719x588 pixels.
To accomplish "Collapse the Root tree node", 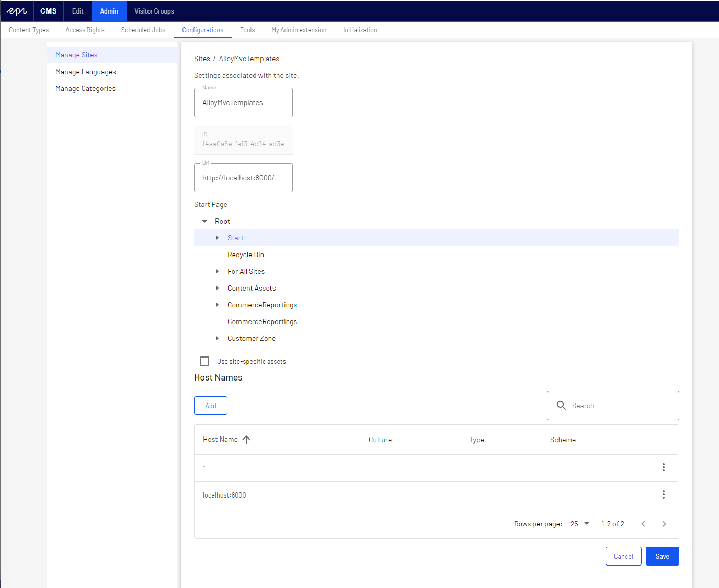I will point(204,221).
